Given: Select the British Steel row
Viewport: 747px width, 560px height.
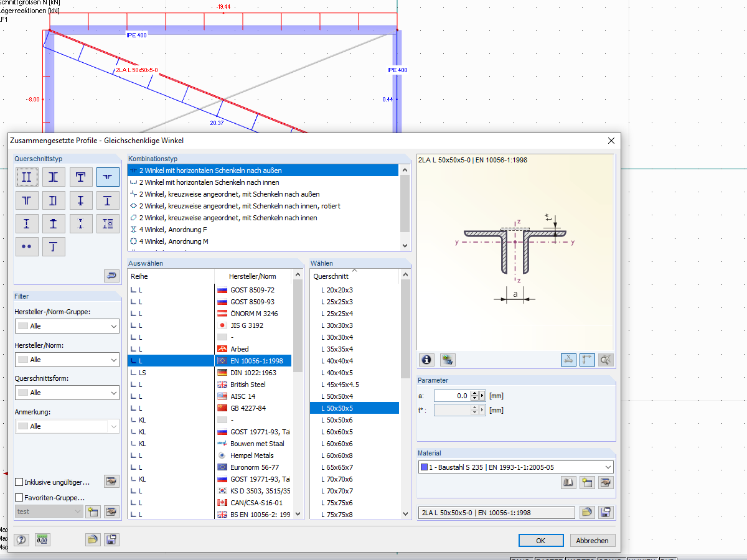Looking at the screenshot, I should [x=210, y=385].
